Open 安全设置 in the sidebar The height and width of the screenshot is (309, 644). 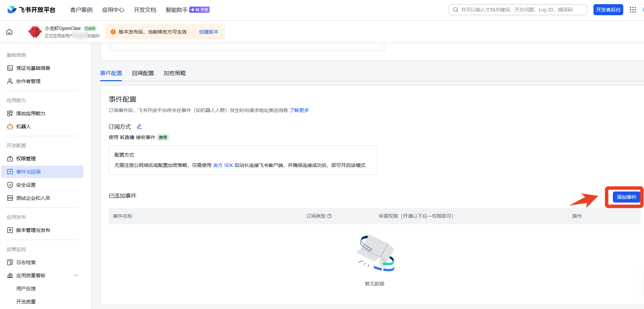coord(26,185)
